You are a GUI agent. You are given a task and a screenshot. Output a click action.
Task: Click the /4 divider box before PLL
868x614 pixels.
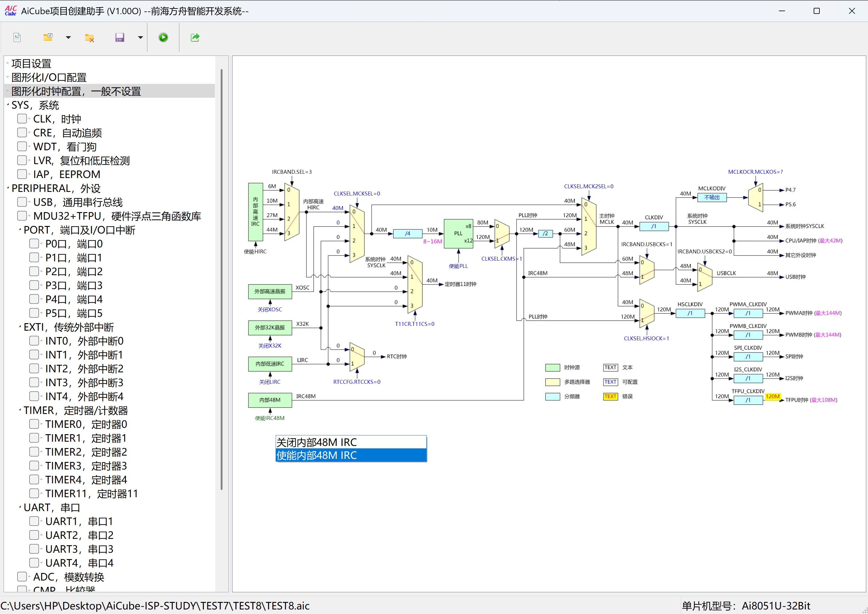[x=408, y=234]
